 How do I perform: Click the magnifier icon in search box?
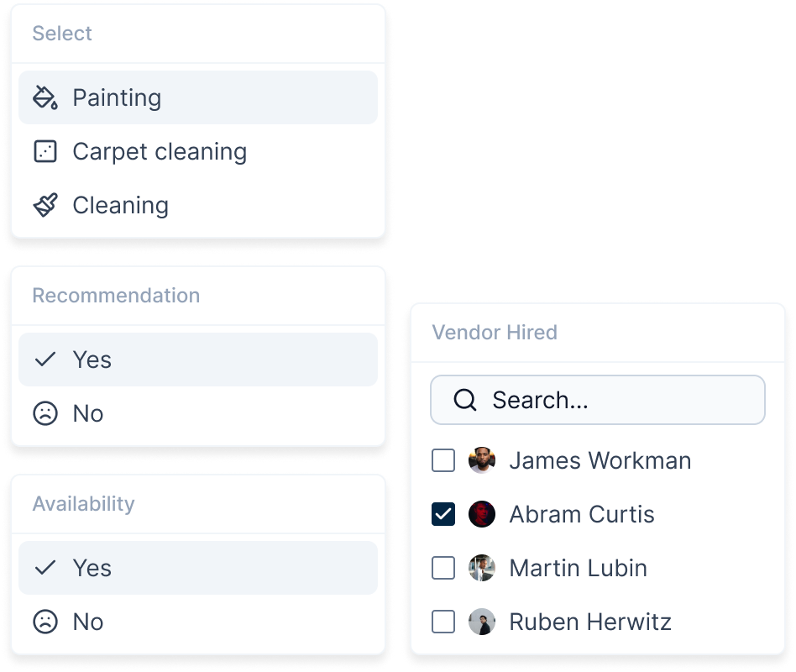coord(464,400)
